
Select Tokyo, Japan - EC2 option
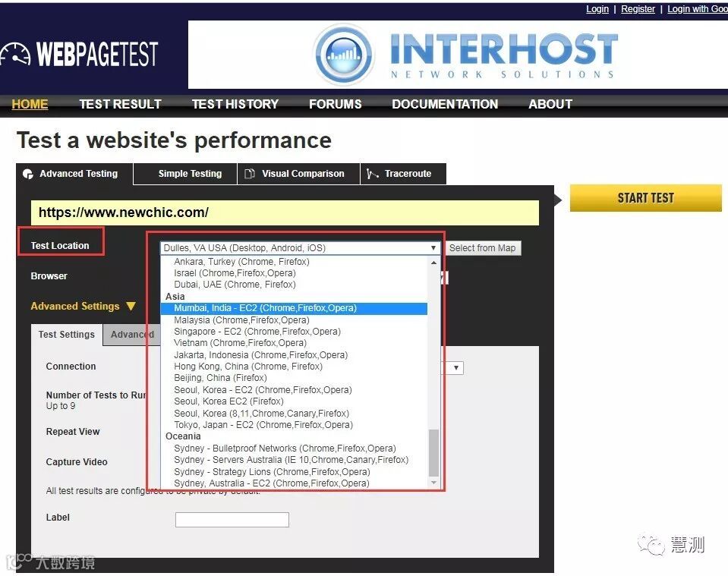click(294, 425)
